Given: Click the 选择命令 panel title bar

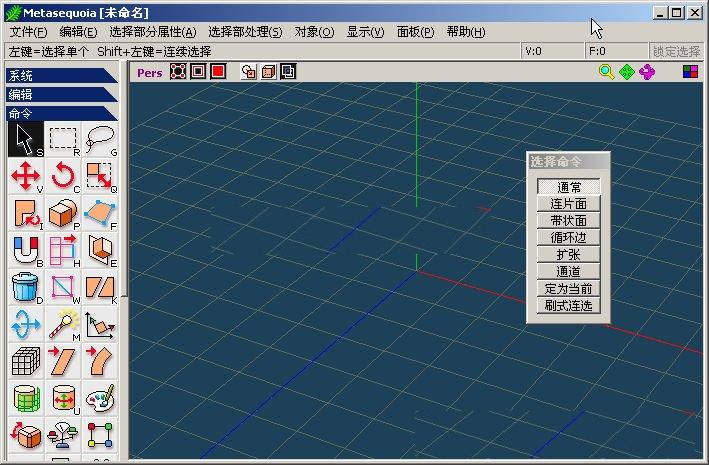Looking at the screenshot, I should coord(568,161).
